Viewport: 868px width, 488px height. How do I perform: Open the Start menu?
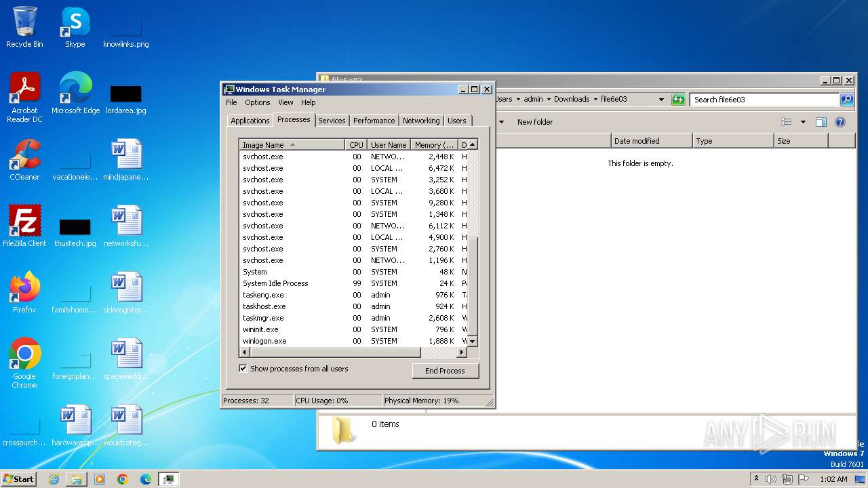pyautogui.click(x=19, y=479)
